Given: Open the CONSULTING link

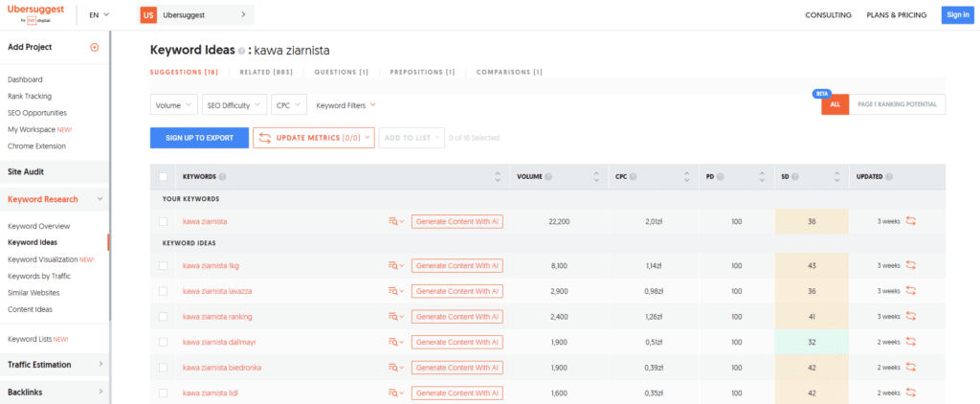Looking at the screenshot, I should tap(828, 15).
